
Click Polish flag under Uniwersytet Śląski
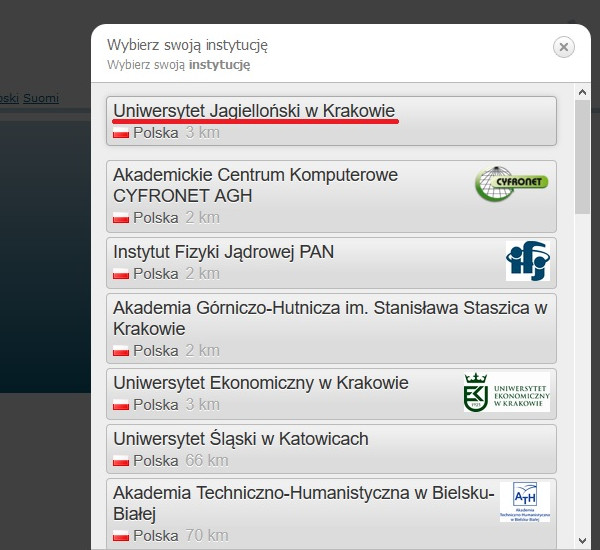[x=121, y=461]
